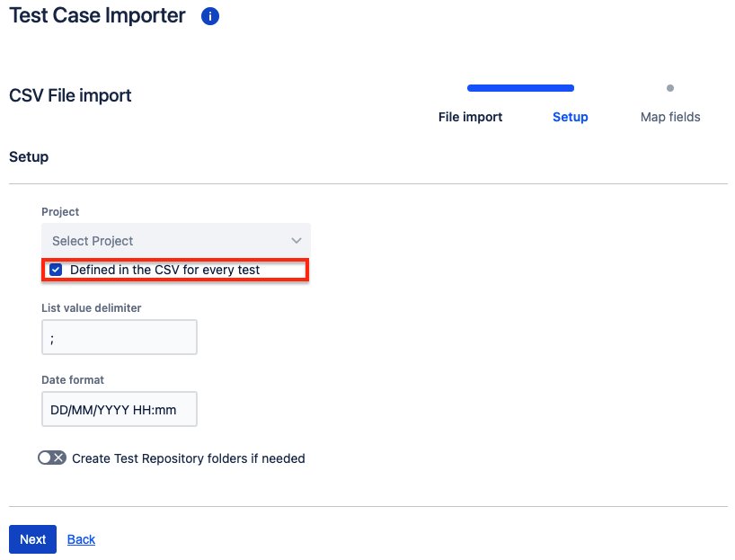
Task: Click the Project field label
Action: point(60,211)
